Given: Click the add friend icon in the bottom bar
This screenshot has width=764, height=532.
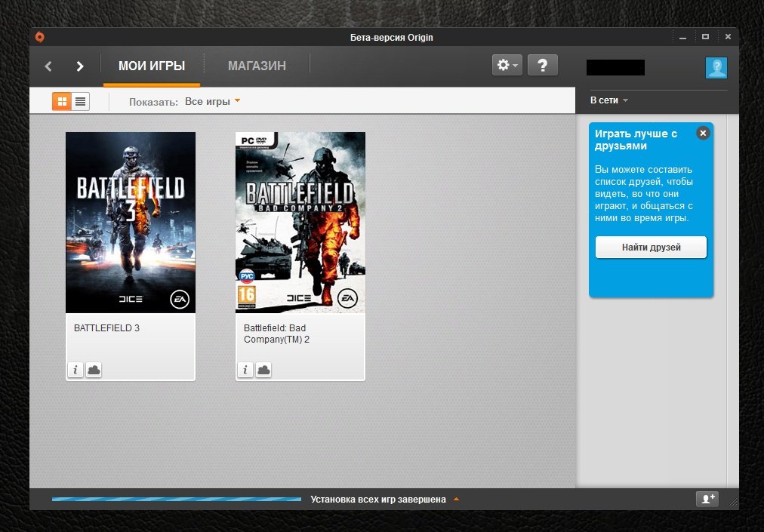Looking at the screenshot, I should pos(707,499).
